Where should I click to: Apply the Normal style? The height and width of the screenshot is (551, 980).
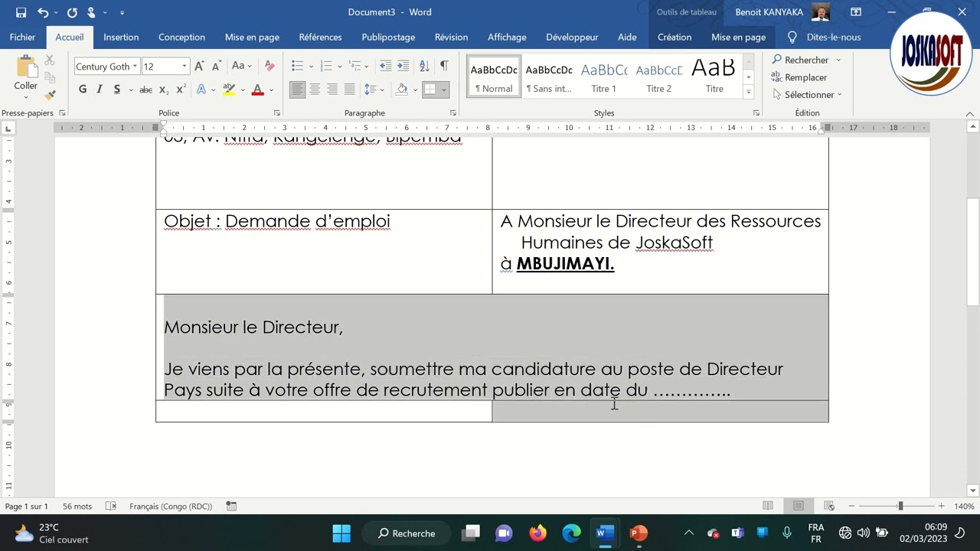(494, 77)
